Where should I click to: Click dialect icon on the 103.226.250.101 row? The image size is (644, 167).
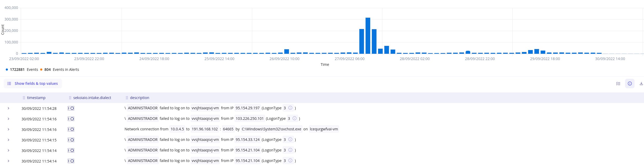click(x=71, y=119)
